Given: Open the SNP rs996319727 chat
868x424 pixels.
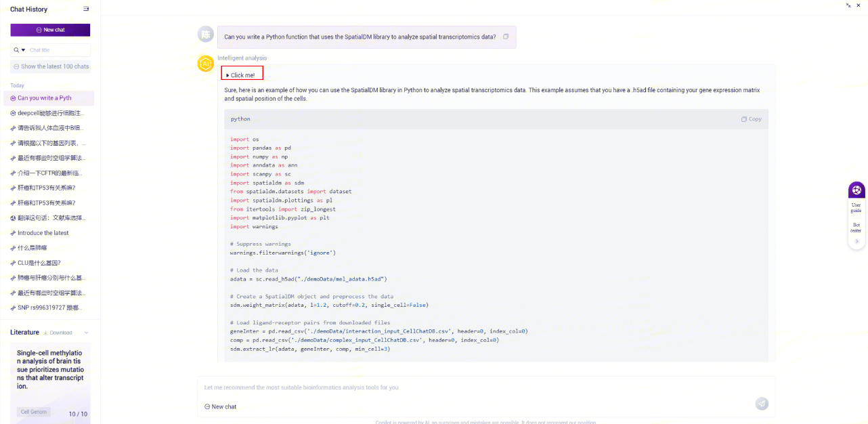Looking at the screenshot, I should pos(51,308).
